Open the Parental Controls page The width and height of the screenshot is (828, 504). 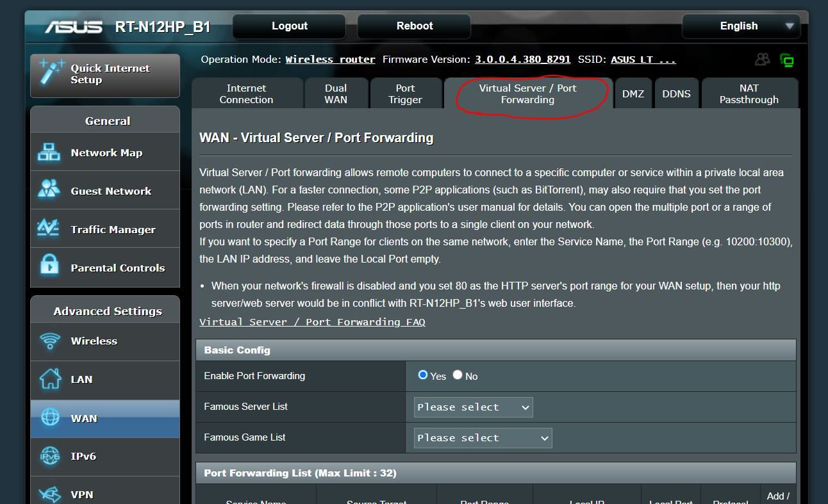(x=105, y=268)
